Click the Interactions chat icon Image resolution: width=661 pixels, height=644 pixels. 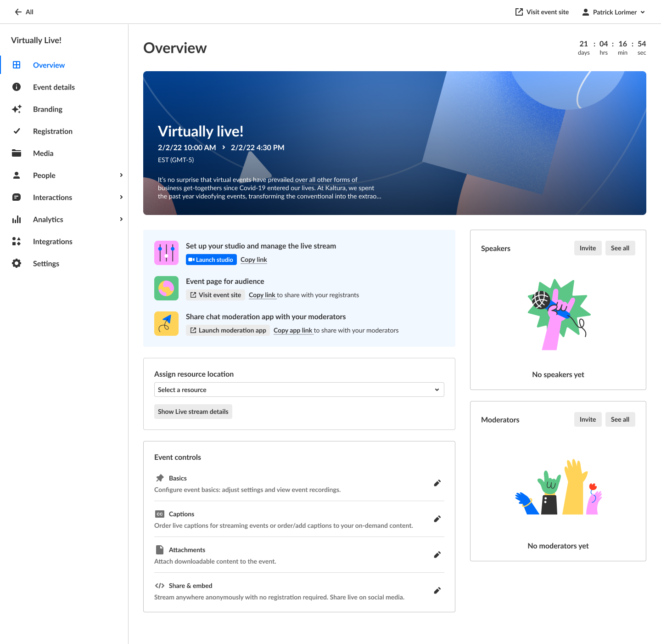[x=17, y=197]
